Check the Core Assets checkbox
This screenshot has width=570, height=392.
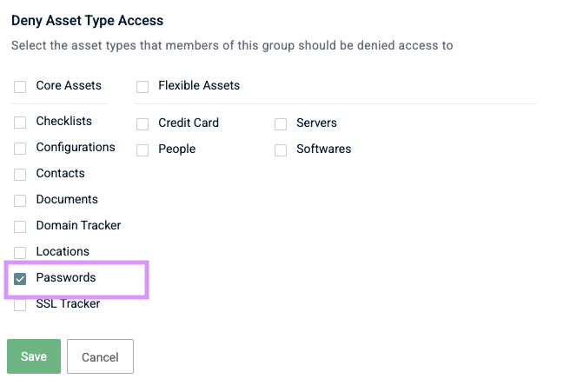(x=20, y=87)
